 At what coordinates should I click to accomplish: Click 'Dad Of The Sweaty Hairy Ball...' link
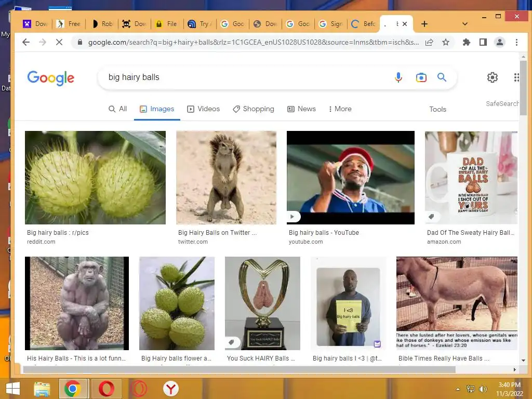[471, 233]
